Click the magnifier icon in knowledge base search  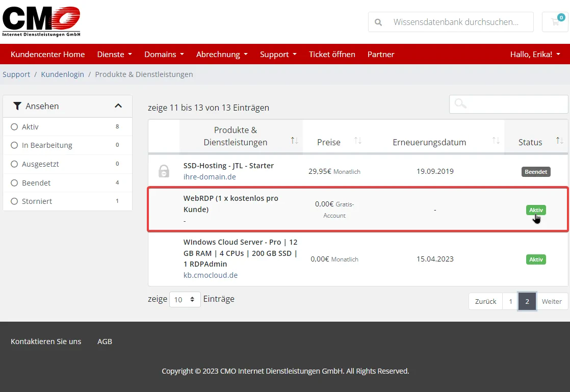(378, 22)
